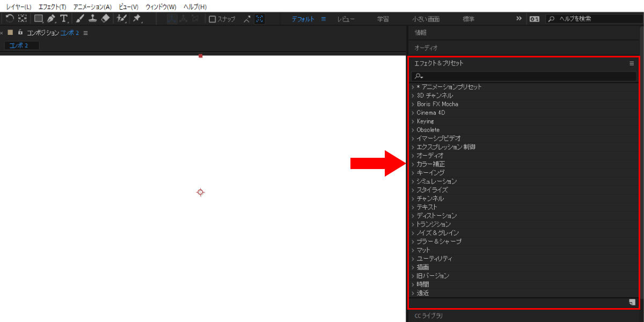This screenshot has width=644, height=322.
Task: Enable the スナップ snapping checkbox
Action: 211,19
